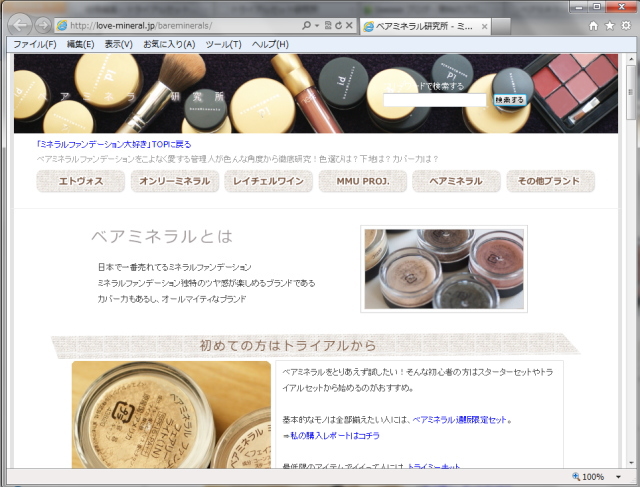
Task: Open Favorites star icon
Action: click(609, 26)
